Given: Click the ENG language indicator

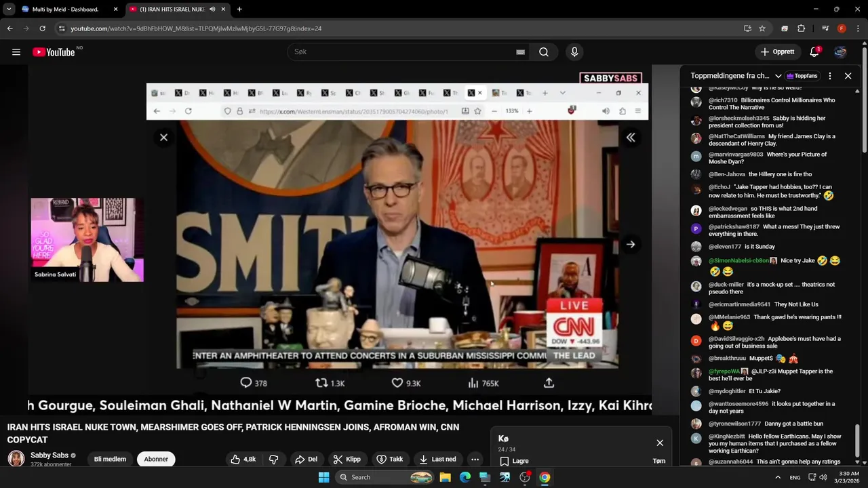Looking at the screenshot, I should (x=795, y=477).
